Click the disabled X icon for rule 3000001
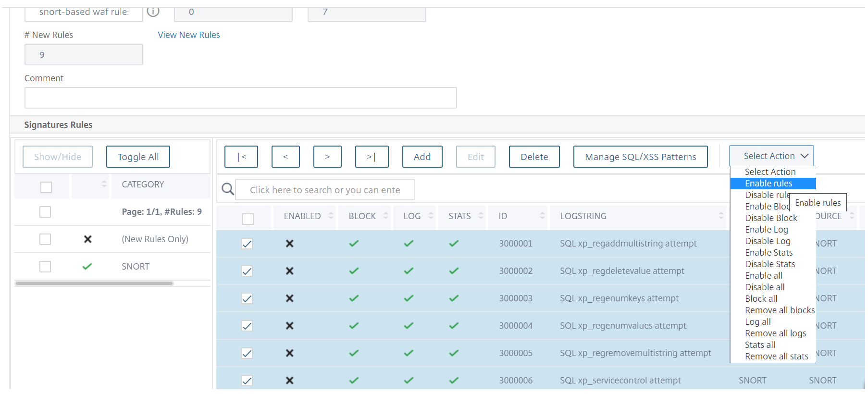Screen dimensions: 868x394 289,244
